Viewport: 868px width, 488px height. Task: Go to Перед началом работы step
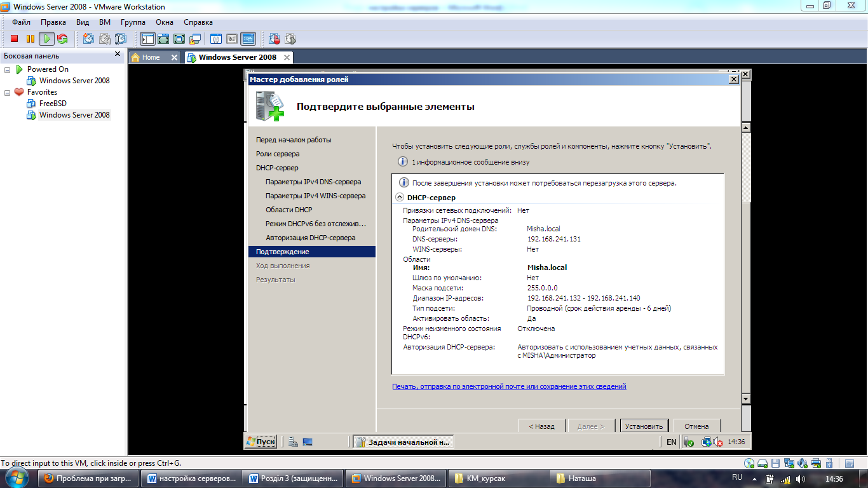[x=294, y=140]
